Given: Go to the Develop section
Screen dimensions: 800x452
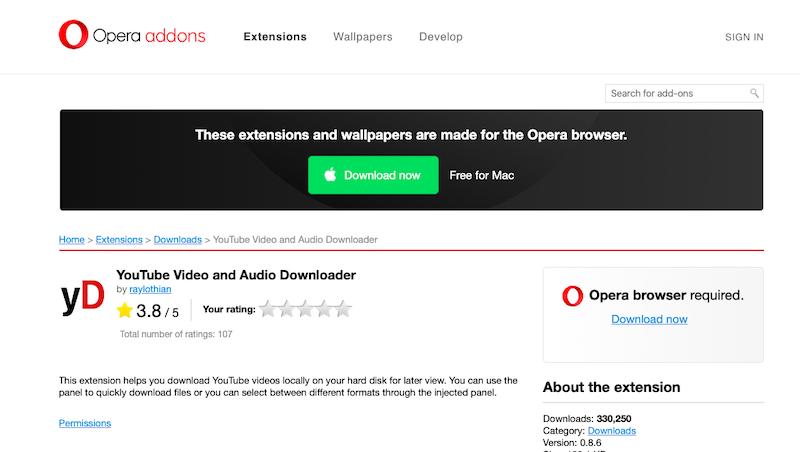Looking at the screenshot, I should click(x=441, y=37).
